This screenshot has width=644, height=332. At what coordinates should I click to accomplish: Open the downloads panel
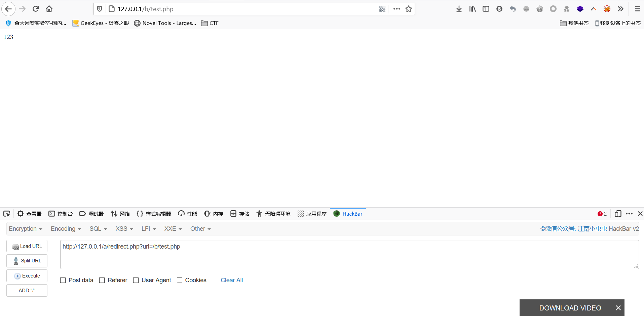[x=459, y=9]
